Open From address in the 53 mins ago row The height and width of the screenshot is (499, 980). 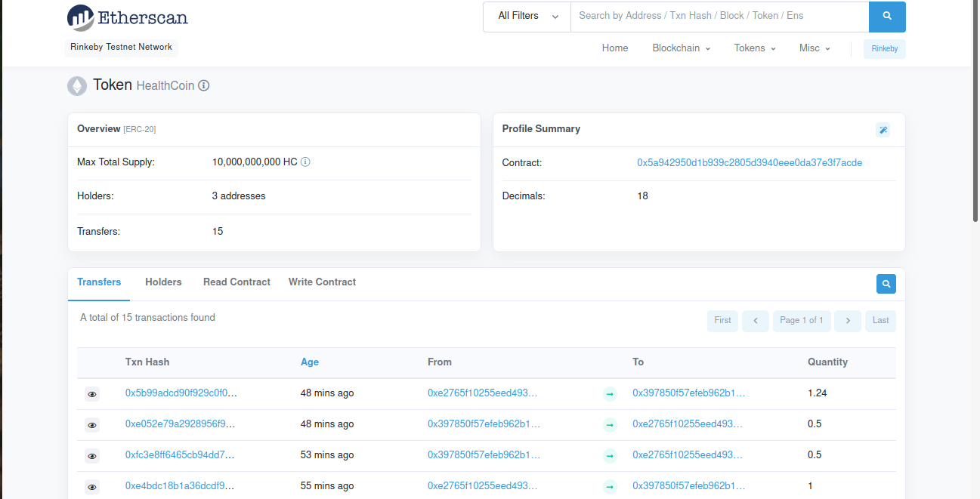484,455
